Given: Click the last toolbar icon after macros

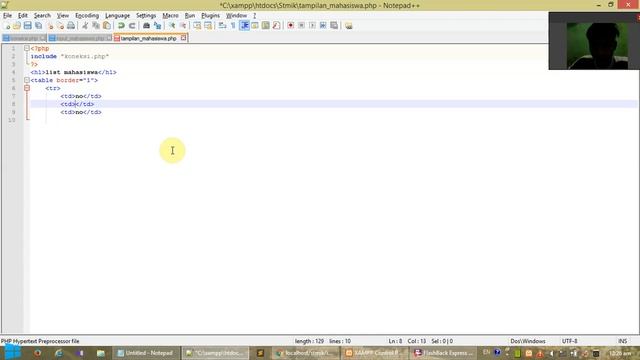Looking at the screenshot, I should coord(349,26).
